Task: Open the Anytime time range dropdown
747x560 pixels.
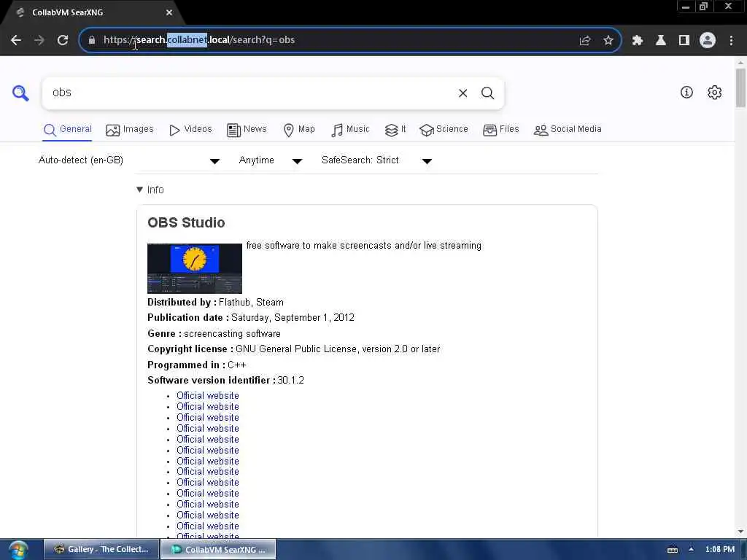Action: click(270, 160)
